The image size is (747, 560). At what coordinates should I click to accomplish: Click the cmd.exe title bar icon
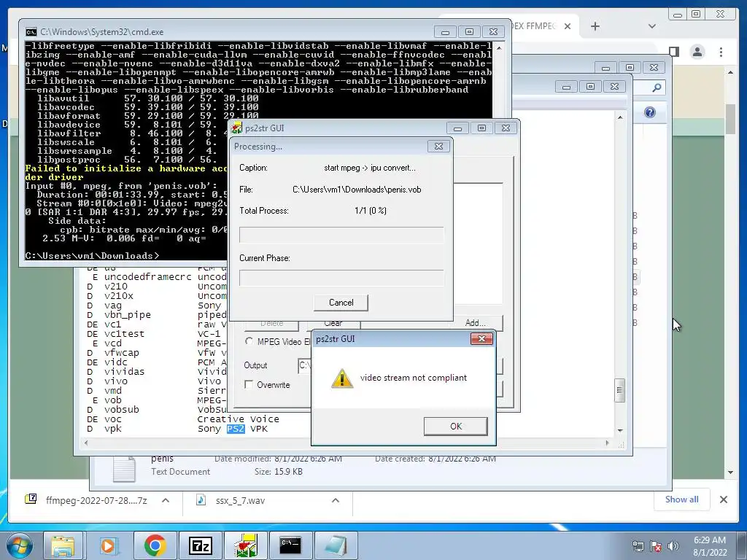[31, 32]
